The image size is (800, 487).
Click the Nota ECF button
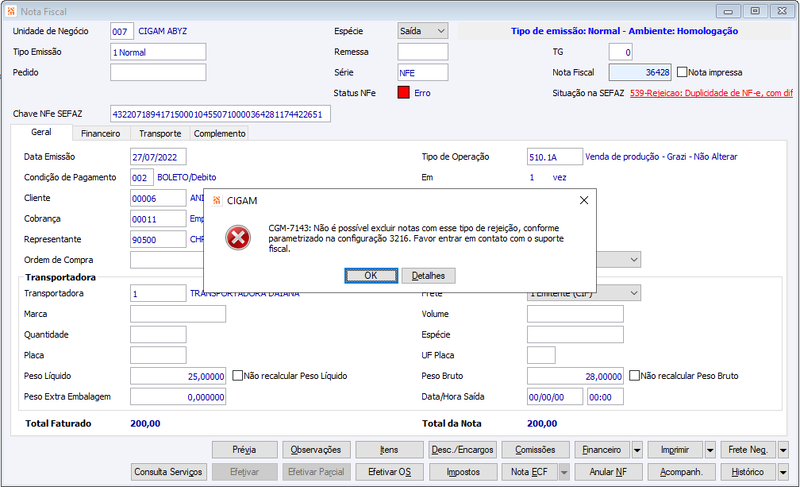click(x=530, y=472)
